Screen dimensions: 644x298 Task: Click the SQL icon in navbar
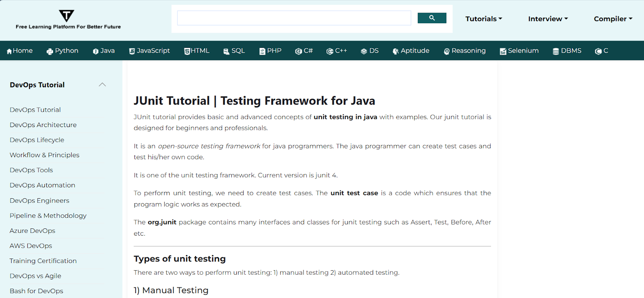pos(226,51)
